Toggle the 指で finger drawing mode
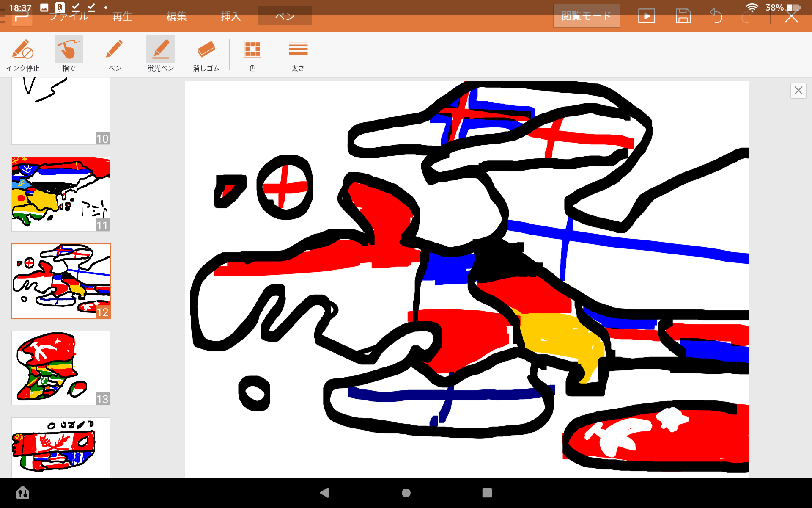This screenshot has height=508, width=812. (x=69, y=55)
